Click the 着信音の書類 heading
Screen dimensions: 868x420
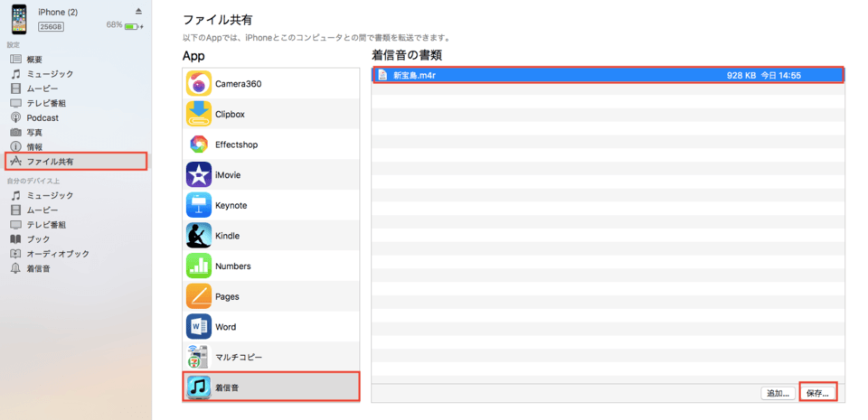click(x=406, y=55)
